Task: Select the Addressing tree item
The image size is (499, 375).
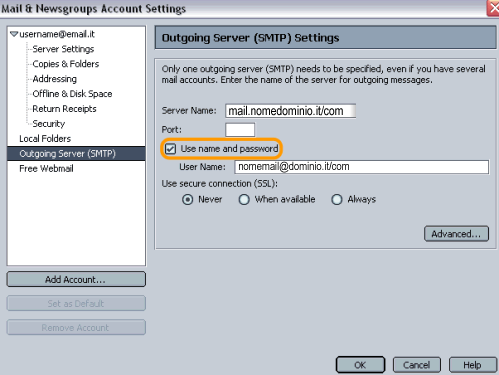Action: click(55, 79)
